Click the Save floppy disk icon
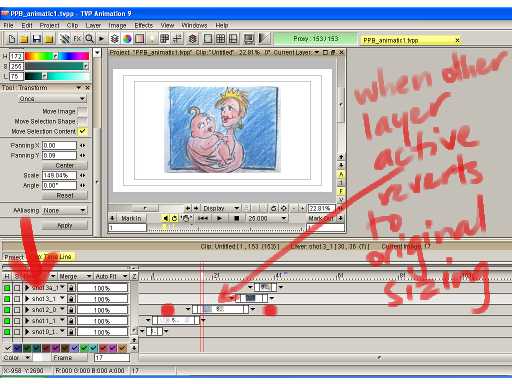 point(37,39)
